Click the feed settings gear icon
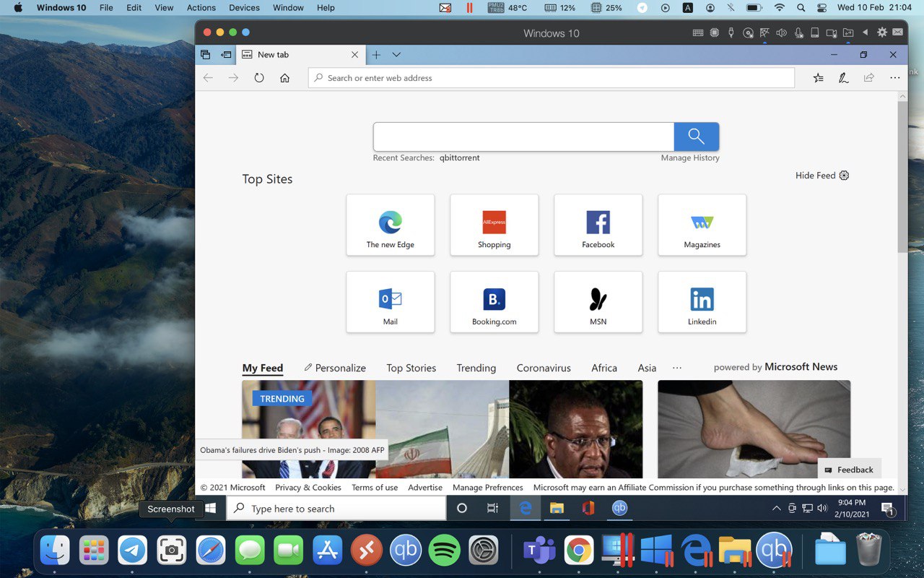Screen dimensions: 924x578 (845, 176)
